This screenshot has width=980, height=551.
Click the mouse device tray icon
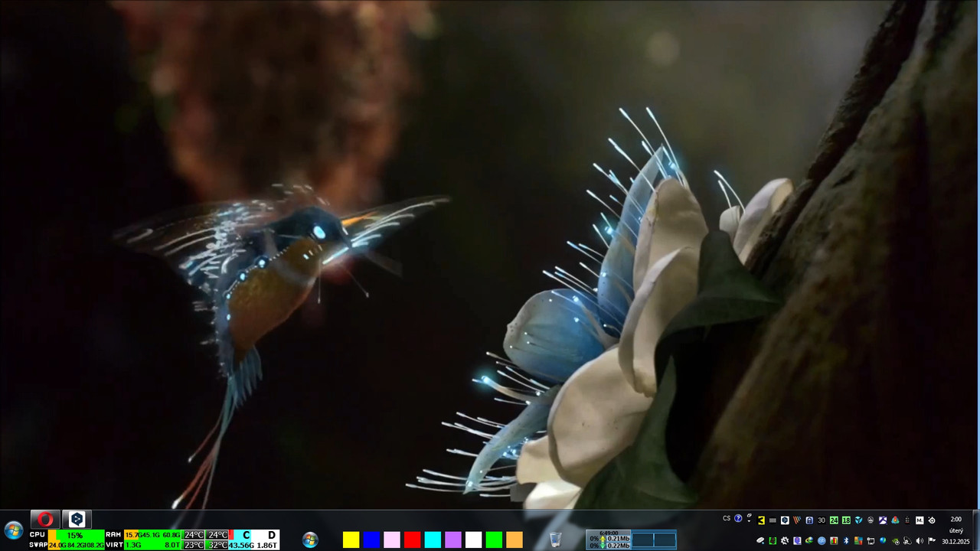click(760, 540)
